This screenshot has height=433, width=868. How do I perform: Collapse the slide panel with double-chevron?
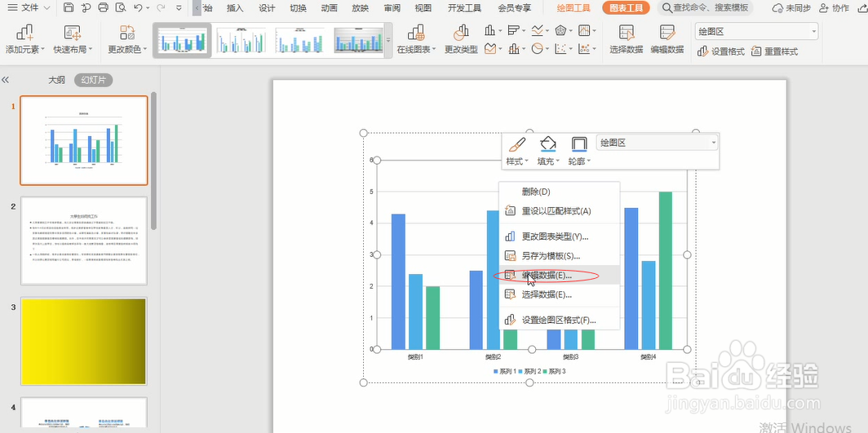click(x=6, y=80)
